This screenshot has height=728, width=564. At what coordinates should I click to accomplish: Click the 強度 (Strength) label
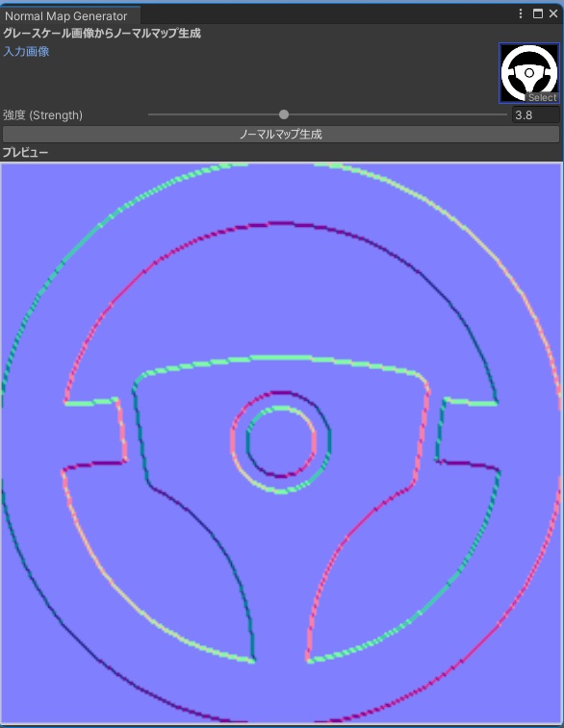[x=42, y=115]
